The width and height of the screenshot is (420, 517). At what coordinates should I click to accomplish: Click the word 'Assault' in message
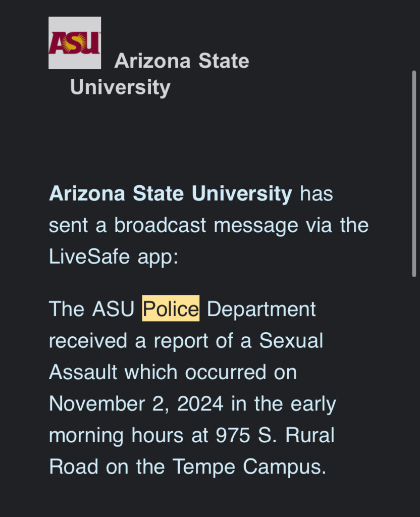pos(83,372)
